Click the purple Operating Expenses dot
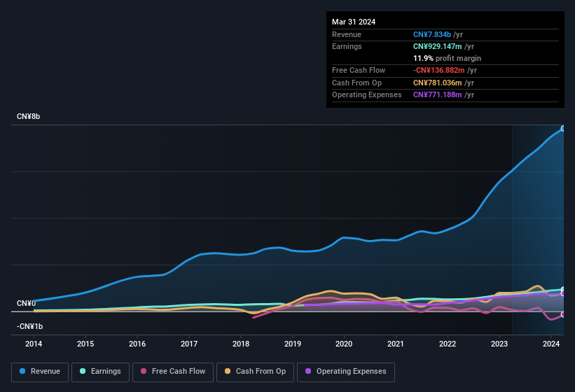Viewport: 575px width, 392px height. click(x=309, y=372)
